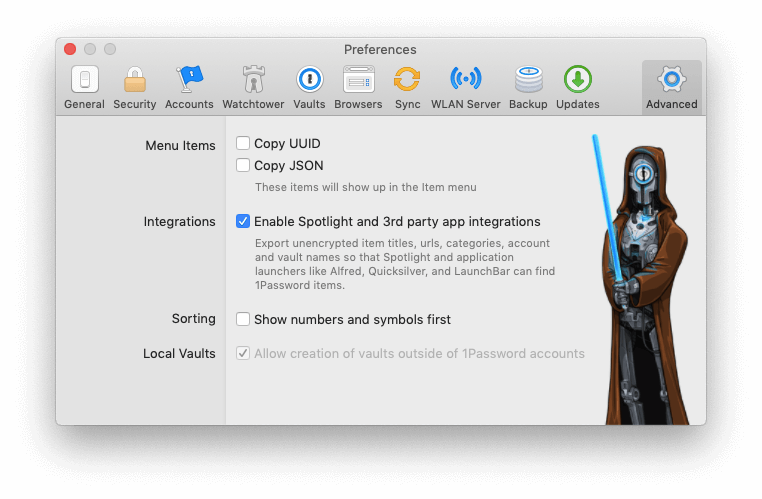Enable the Copy JSON menu item

click(x=242, y=165)
